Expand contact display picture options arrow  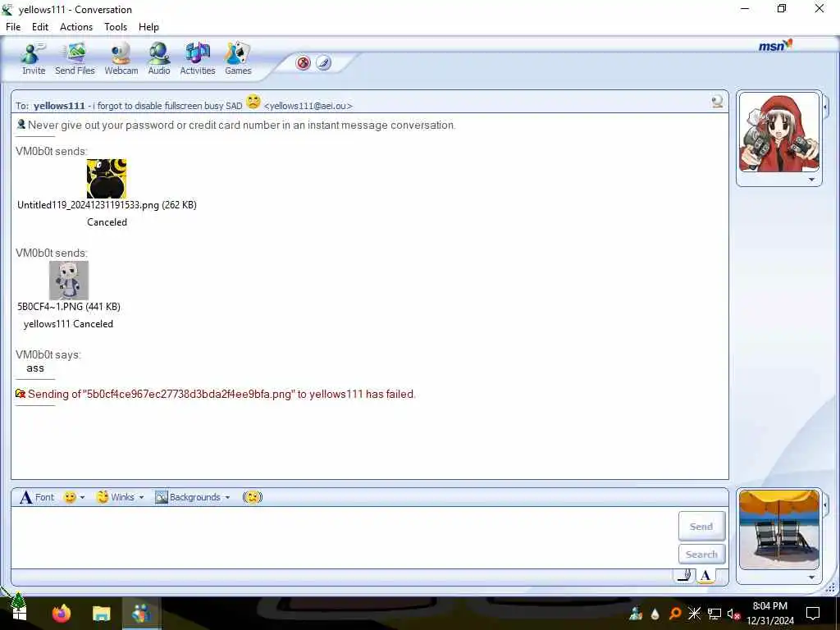tap(811, 180)
